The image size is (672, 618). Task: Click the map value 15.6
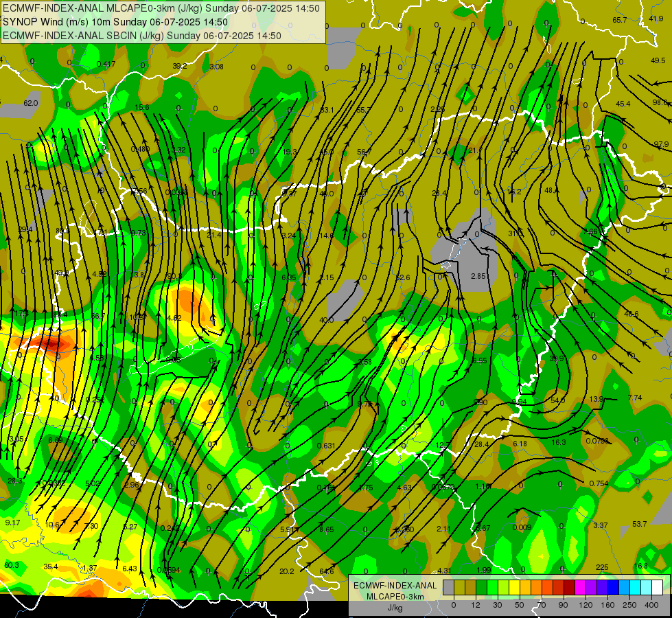(142, 107)
